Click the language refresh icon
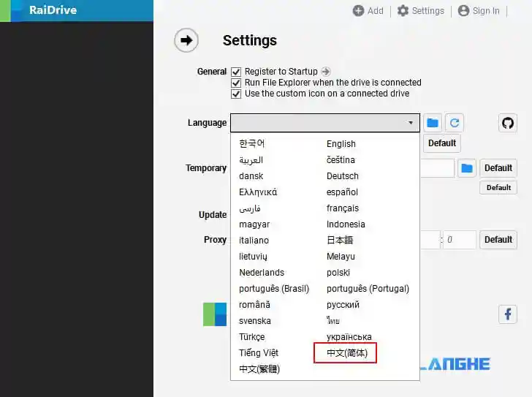Viewport: 532px width, 397px height. (x=455, y=123)
